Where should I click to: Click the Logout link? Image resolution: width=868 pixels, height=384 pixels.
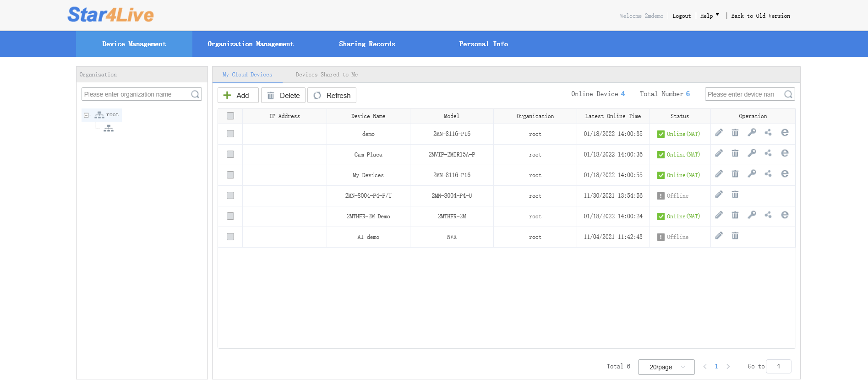pos(681,16)
